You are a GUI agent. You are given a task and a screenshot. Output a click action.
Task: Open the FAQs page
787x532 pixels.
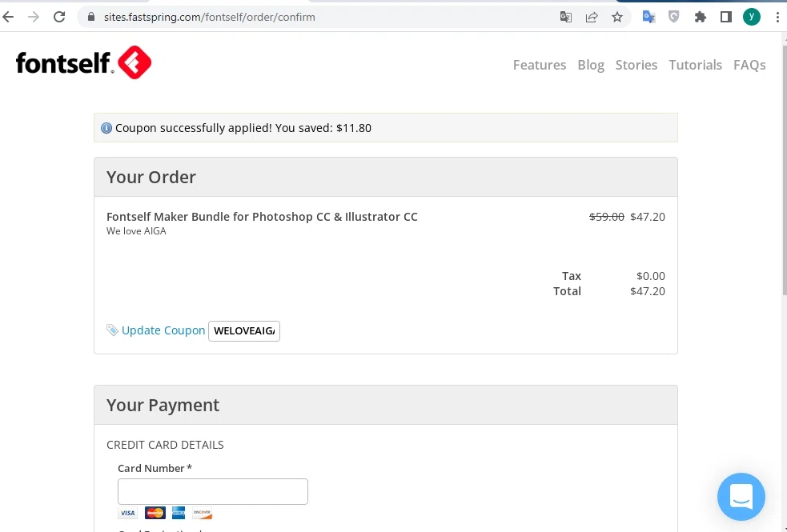click(749, 65)
